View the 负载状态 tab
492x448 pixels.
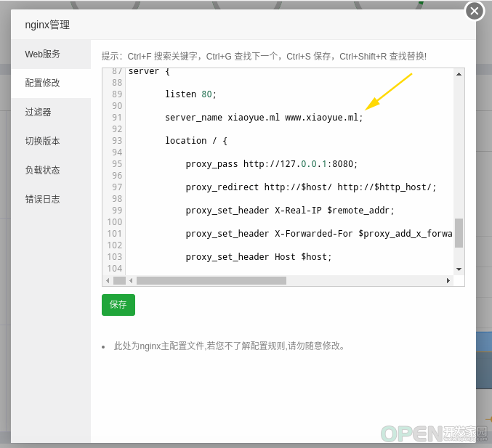pos(51,170)
